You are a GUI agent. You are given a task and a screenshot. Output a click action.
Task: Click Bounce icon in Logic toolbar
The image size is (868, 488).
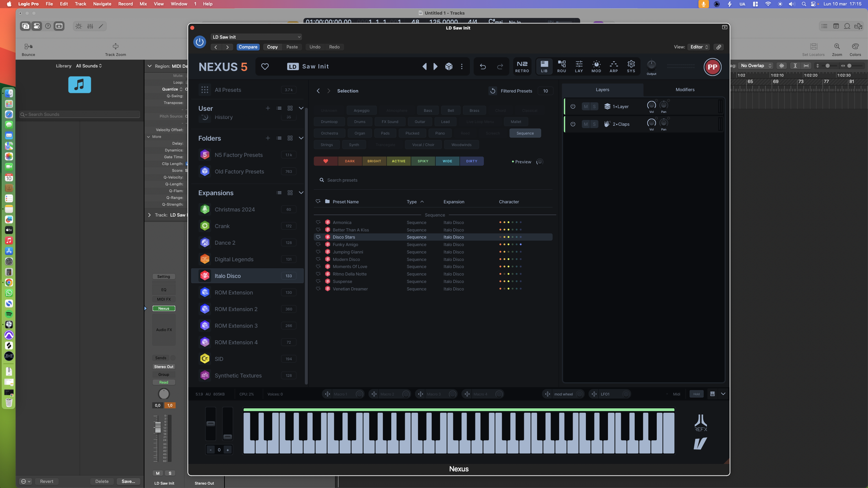pyautogui.click(x=28, y=46)
